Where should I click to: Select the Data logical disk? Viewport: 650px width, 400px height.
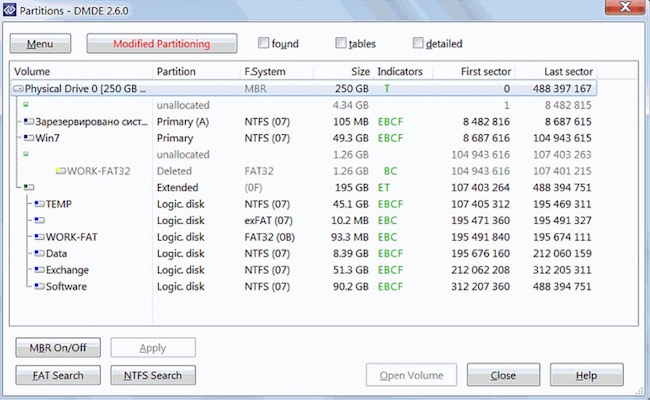(x=56, y=253)
